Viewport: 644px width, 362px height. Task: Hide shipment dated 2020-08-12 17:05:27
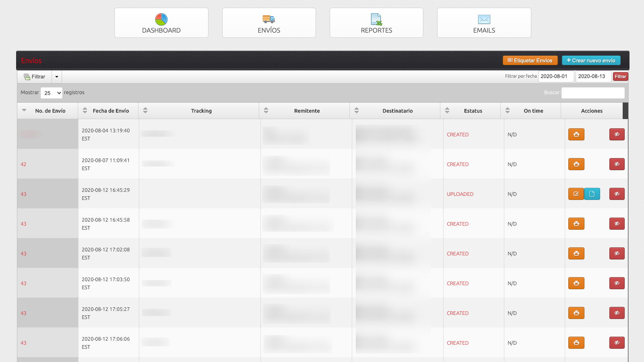tap(617, 313)
